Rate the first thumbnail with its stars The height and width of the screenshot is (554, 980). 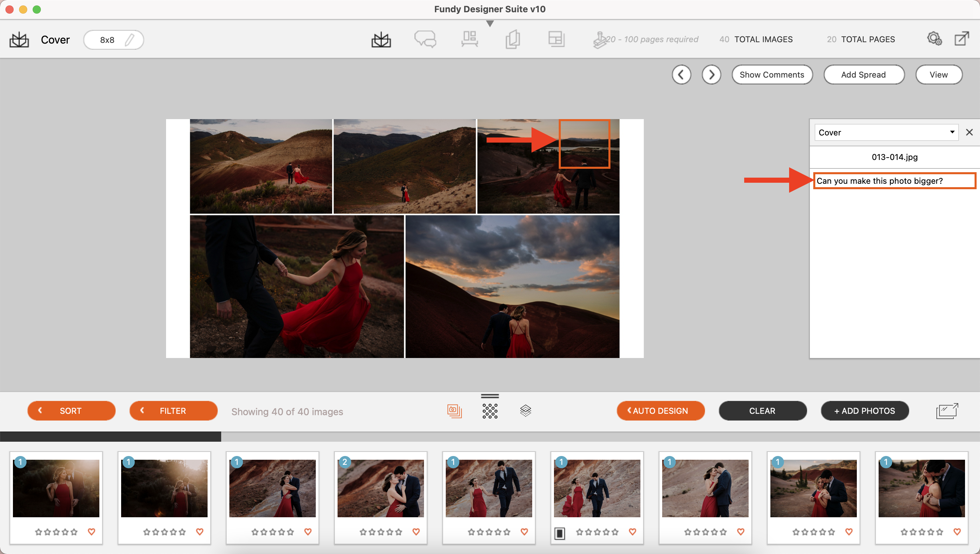click(56, 532)
